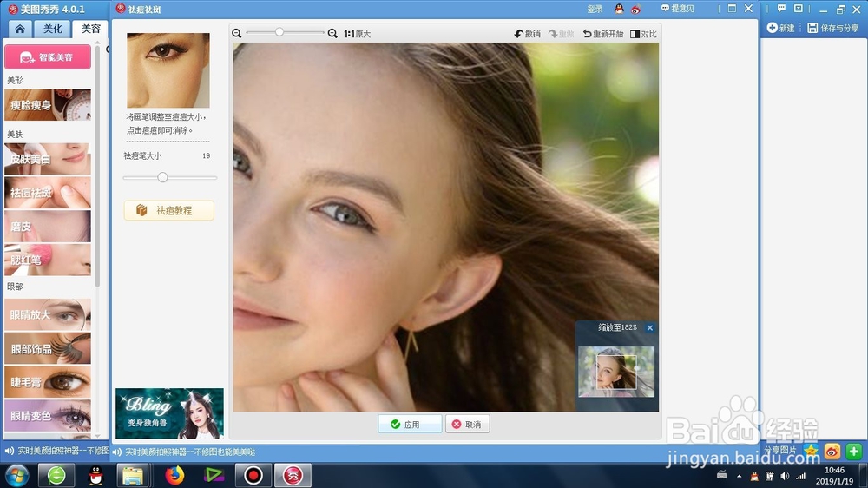Screen dimensions: 868x488
Task: Open the 眼部饰品 tool
Action: pyautogui.click(x=48, y=348)
